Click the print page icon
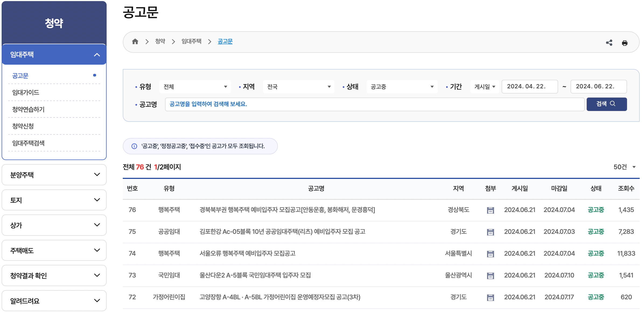Viewport: 644px width, 312px height. (625, 43)
